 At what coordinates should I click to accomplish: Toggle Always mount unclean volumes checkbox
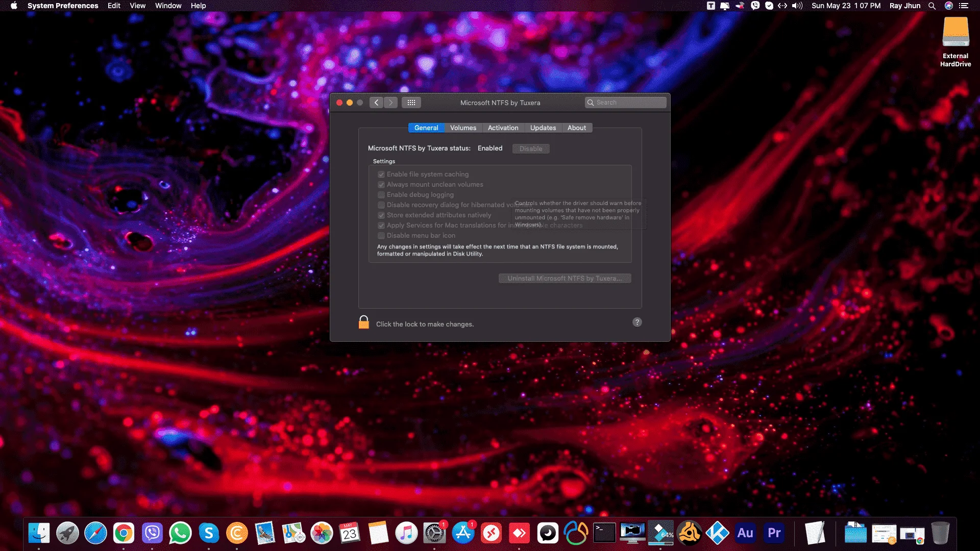tap(381, 185)
